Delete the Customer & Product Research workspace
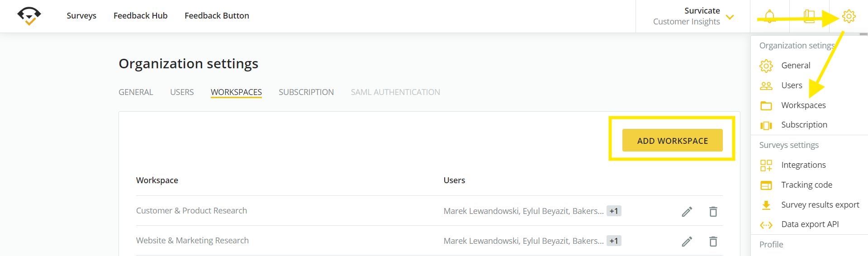 [x=713, y=211]
